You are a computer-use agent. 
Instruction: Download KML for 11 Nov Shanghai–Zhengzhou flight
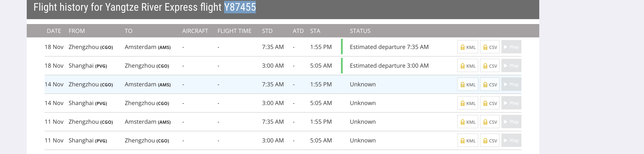point(468,140)
